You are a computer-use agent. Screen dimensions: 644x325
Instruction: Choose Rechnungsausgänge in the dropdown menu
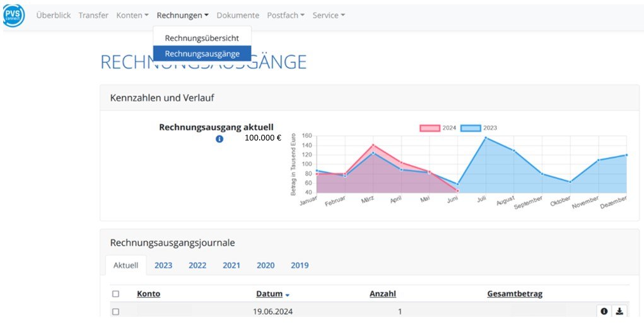[202, 54]
